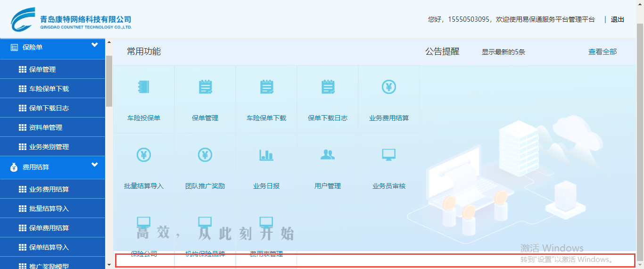Open the 机构保险品牌 monitor icon
The image size is (644, 269).
(205, 222)
